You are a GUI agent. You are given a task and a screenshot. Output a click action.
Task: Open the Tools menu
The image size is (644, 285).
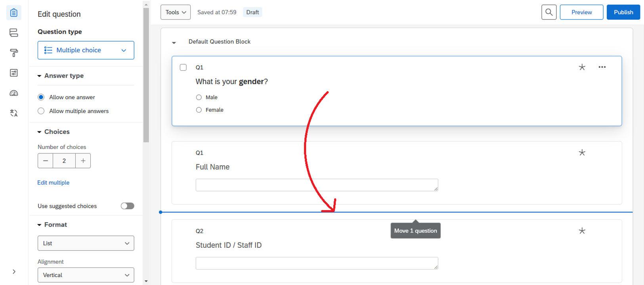click(x=175, y=12)
